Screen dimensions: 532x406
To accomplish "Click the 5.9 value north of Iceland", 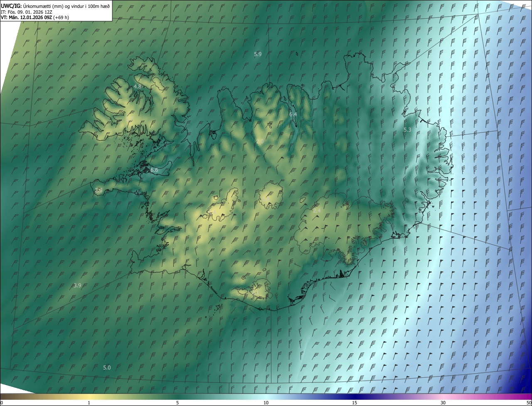I will [258, 54].
